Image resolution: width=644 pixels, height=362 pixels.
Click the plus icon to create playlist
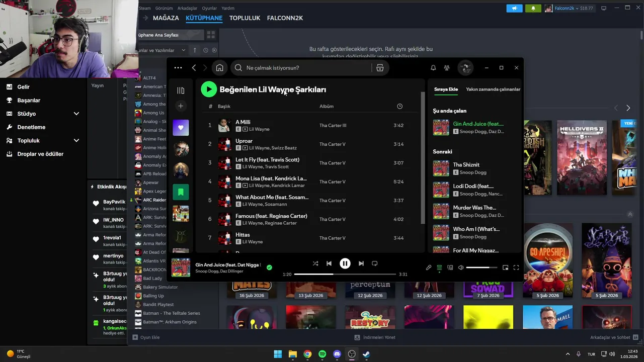click(x=181, y=106)
